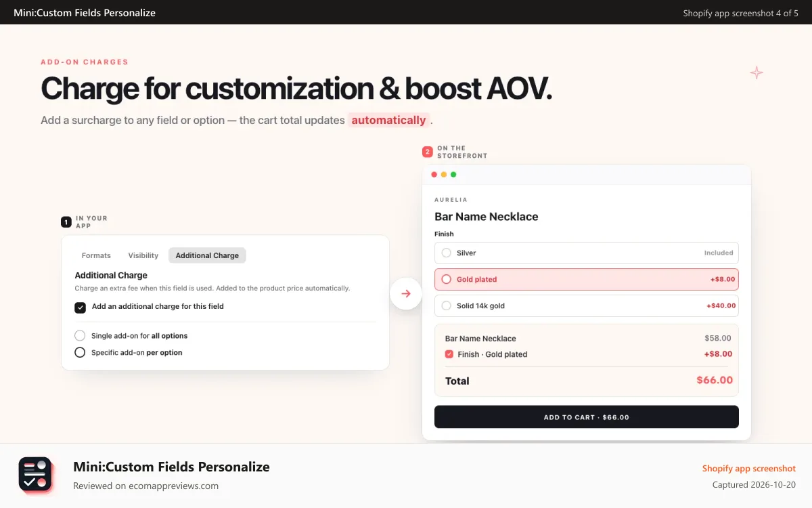Screen dimensions: 812x508
Task: Click the 'AURELIA' brand label
Action: (x=451, y=200)
